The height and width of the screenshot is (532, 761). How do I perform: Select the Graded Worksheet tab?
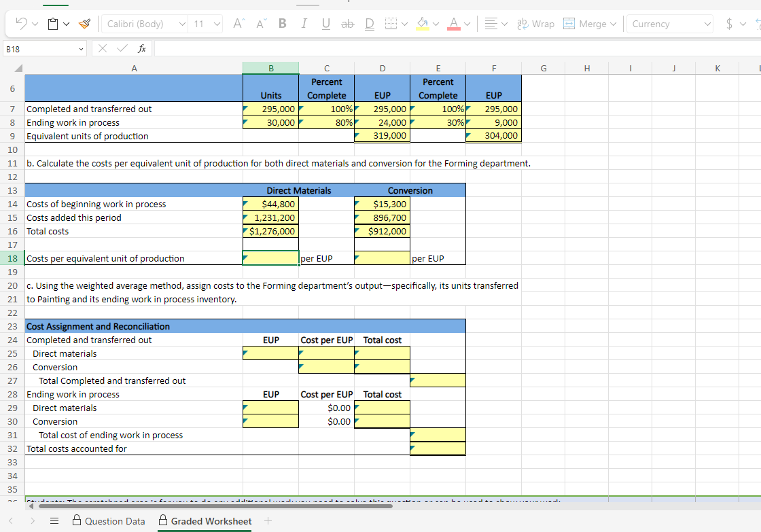(212, 520)
